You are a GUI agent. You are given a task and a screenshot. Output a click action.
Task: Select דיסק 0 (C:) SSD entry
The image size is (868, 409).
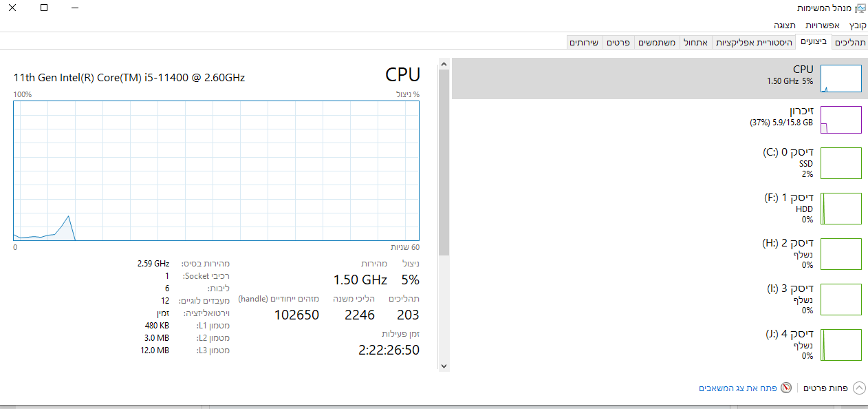click(660, 163)
